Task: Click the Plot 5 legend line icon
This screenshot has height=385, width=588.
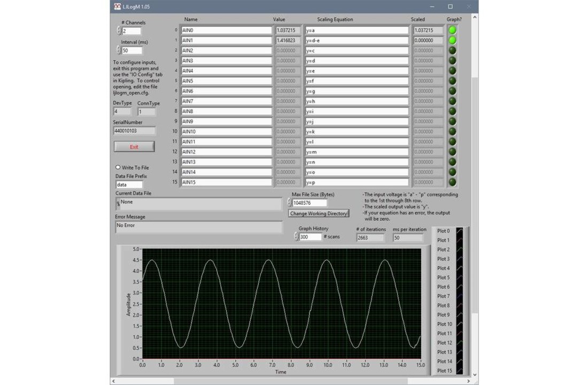Action: [x=460, y=278]
